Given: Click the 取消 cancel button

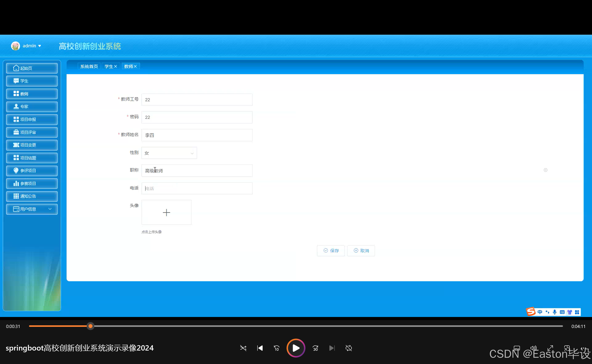Looking at the screenshot, I should (361, 251).
